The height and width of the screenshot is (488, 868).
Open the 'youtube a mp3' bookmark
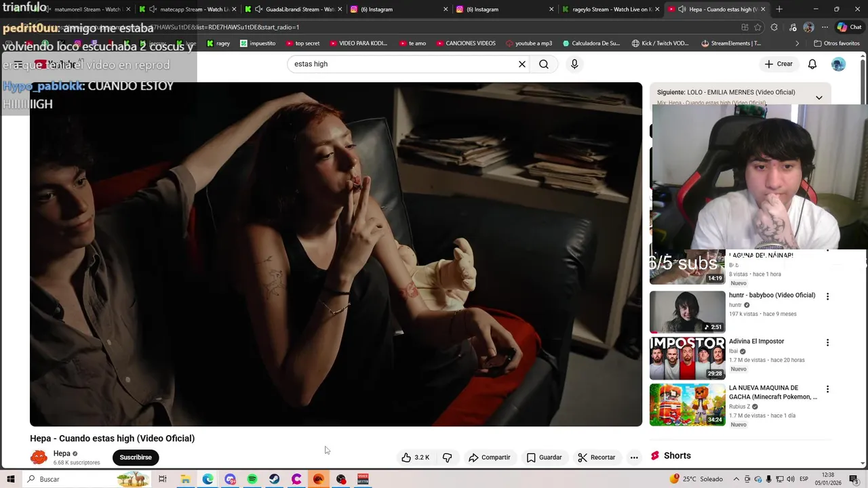coord(528,43)
